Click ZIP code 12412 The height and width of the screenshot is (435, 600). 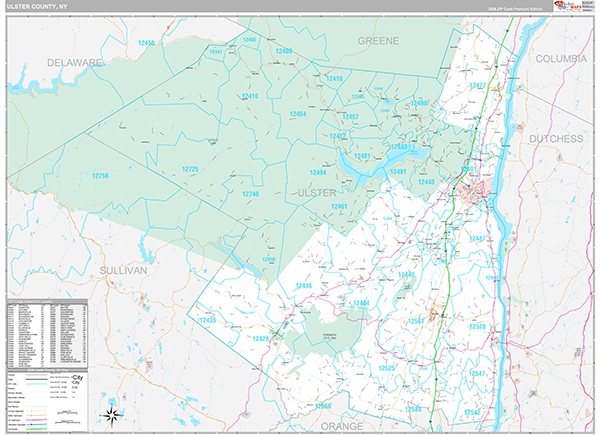(338, 136)
